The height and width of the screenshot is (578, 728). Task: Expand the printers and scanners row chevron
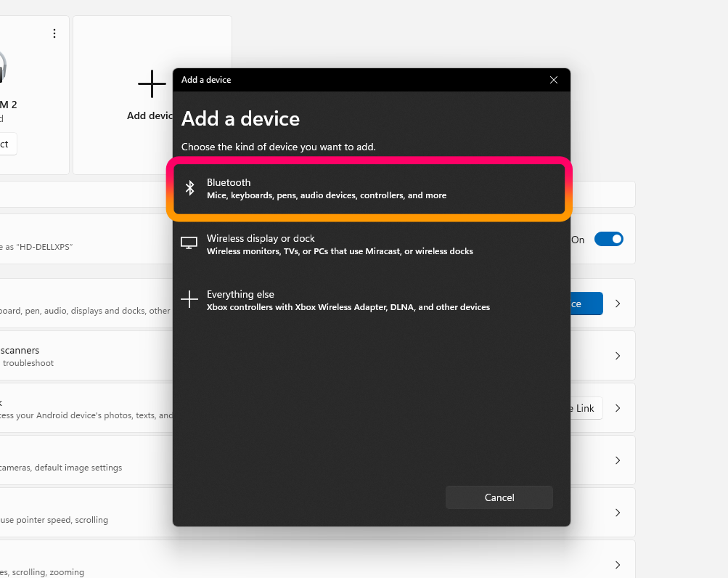[618, 356]
